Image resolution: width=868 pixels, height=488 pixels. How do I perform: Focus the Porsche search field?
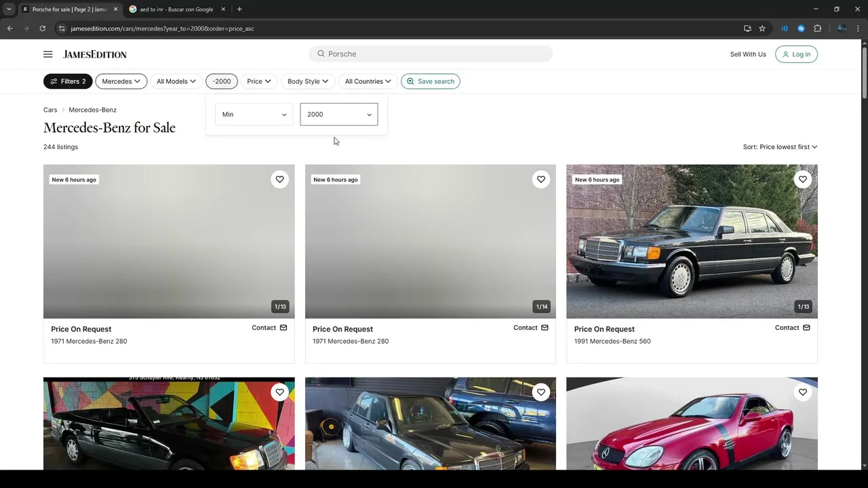click(x=431, y=54)
